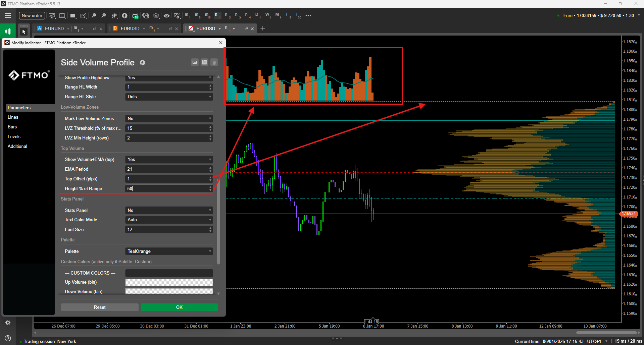Expand the Mark Low-Volume Zones dropdown

(x=169, y=118)
